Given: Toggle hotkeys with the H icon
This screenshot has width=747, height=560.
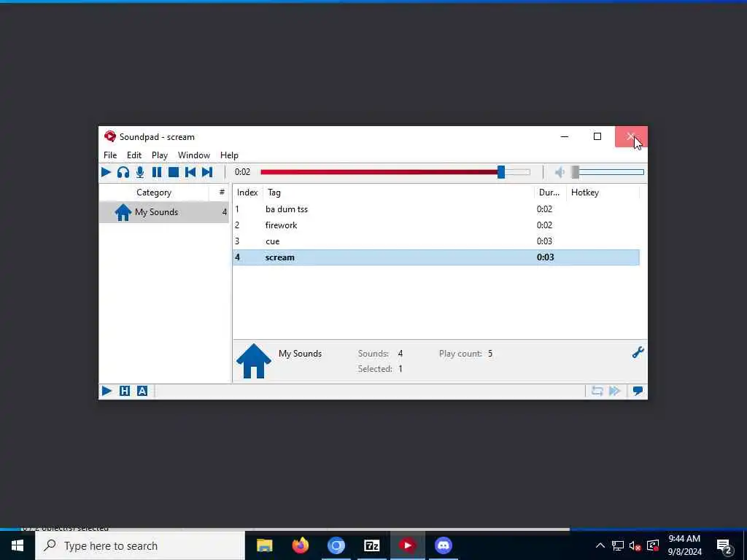Looking at the screenshot, I should (x=124, y=391).
